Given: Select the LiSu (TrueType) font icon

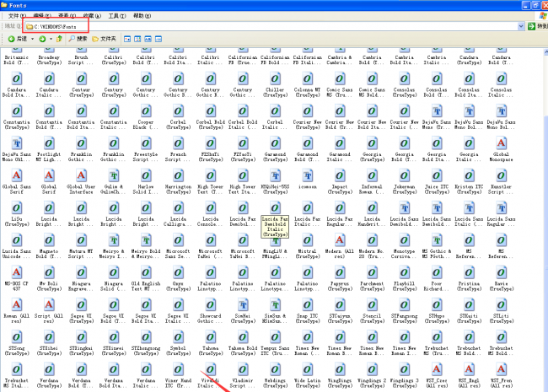Looking at the screenshot, I should (16, 208).
